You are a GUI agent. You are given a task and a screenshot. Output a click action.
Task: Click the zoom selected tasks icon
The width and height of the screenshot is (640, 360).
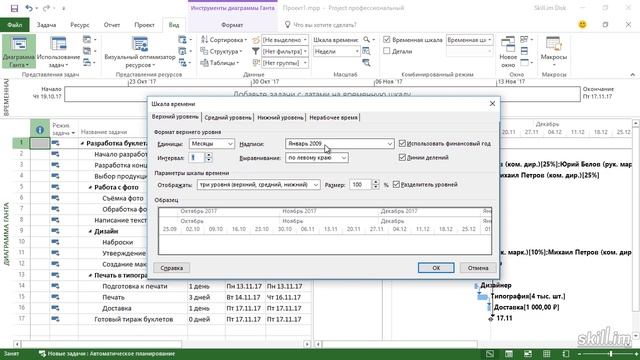pos(366,63)
